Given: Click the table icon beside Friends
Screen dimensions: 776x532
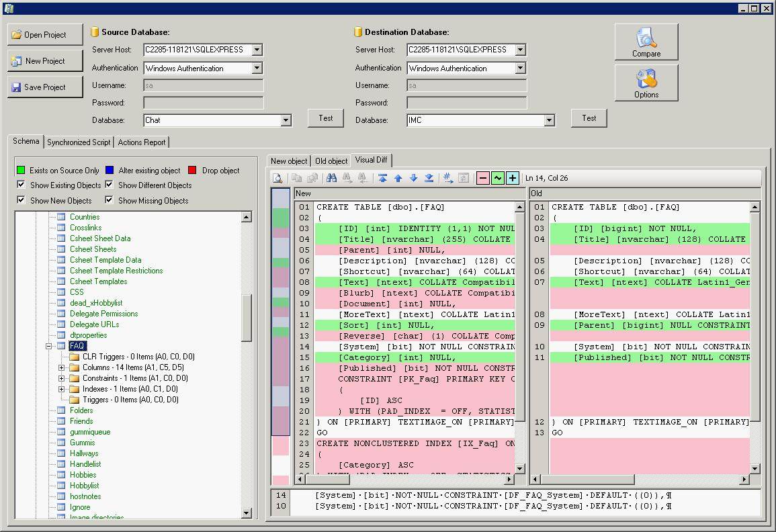Looking at the screenshot, I should tap(61, 421).
